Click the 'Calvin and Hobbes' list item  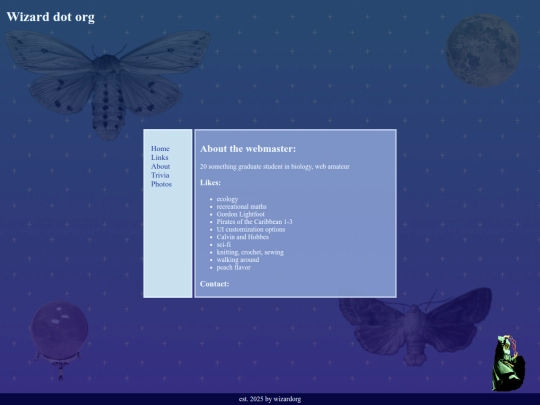point(242,237)
